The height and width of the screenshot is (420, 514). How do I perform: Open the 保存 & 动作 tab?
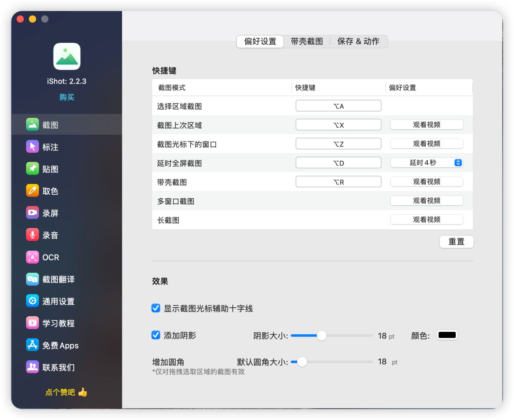[358, 42]
